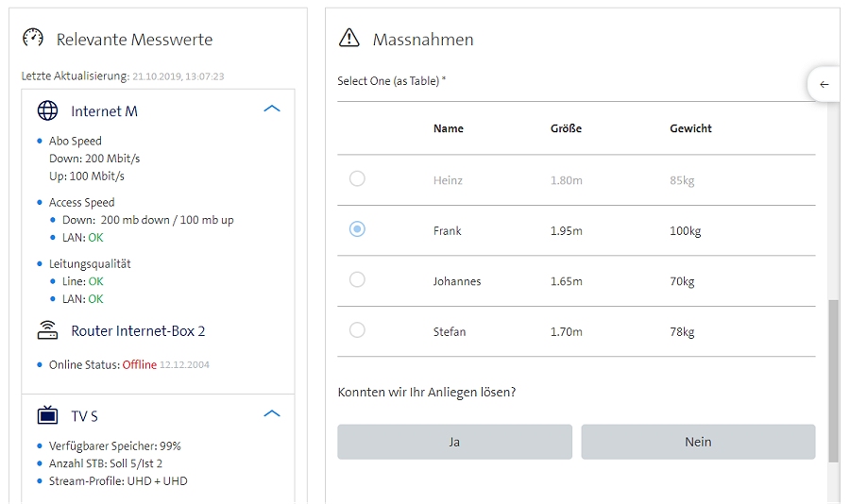Collapse the Internet M section chevron
850x504 pixels.
[x=272, y=109]
